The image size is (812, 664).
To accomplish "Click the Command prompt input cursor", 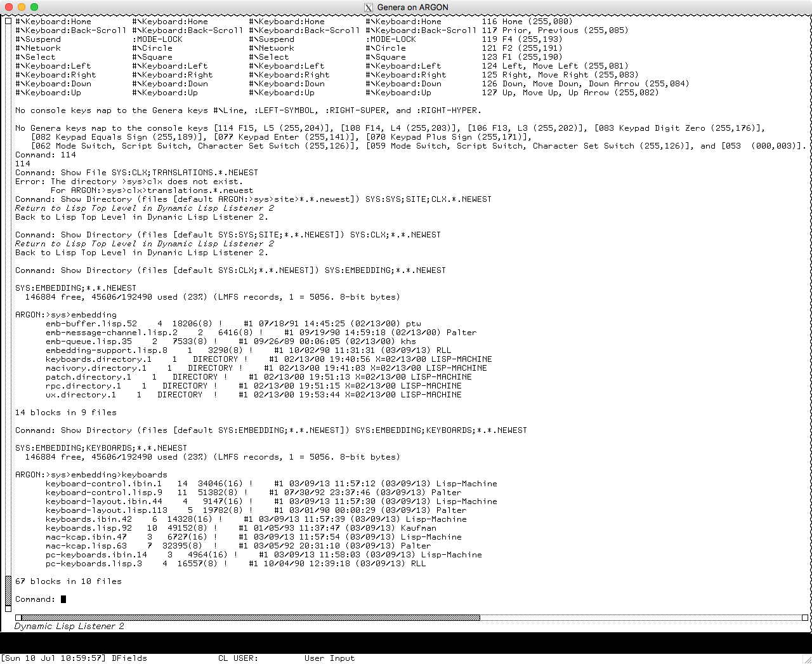I will click(63, 599).
